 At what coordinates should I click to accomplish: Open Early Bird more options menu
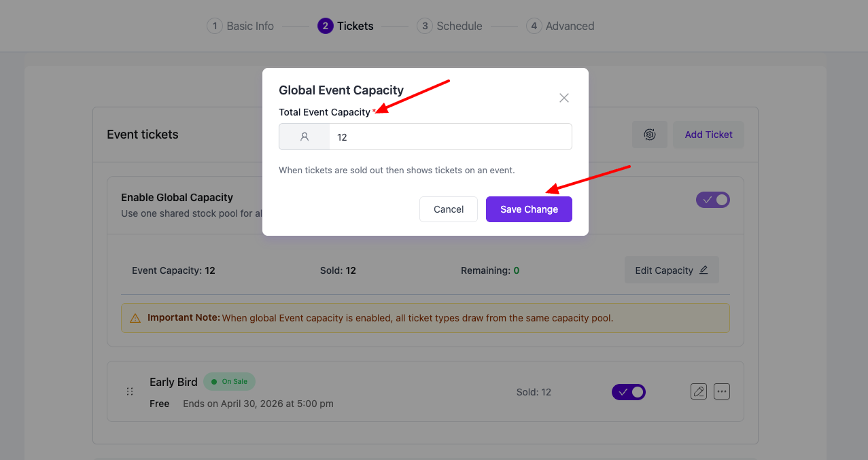point(721,392)
